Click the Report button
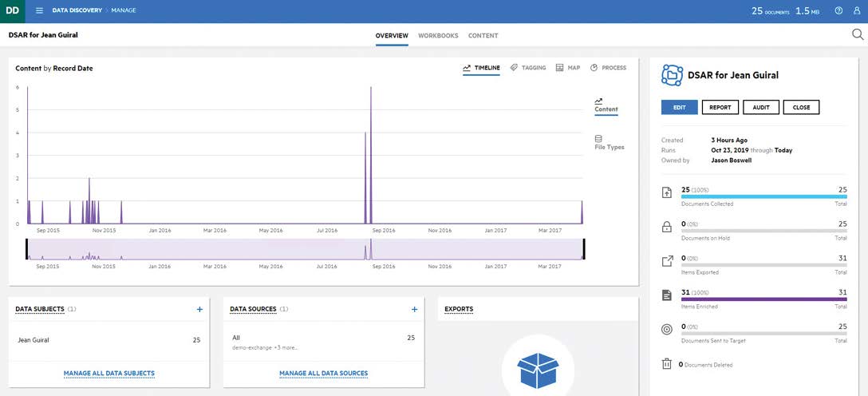The image size is (868, 396). pos(720,108)
